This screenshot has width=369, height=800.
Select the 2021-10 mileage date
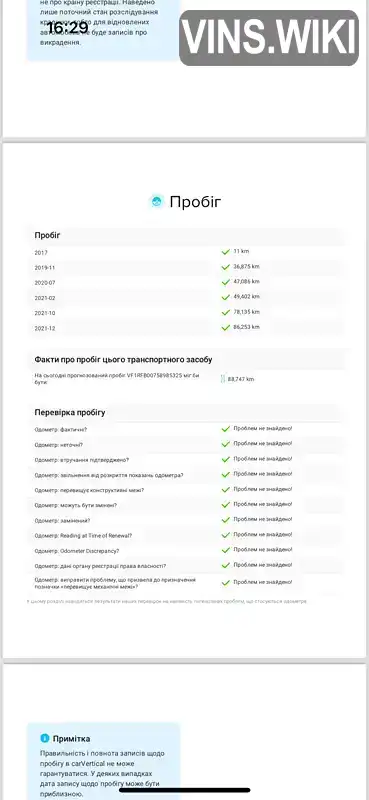[x=45, y=313]
